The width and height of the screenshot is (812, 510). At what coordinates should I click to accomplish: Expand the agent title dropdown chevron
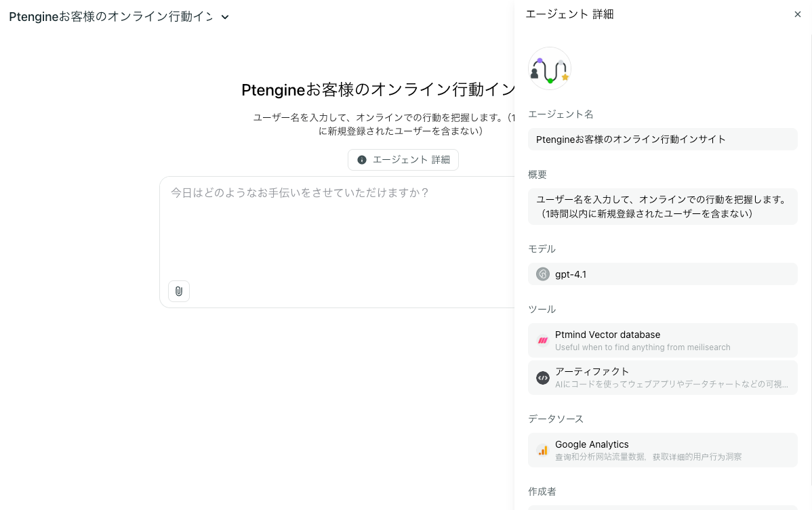coord(225,17)
